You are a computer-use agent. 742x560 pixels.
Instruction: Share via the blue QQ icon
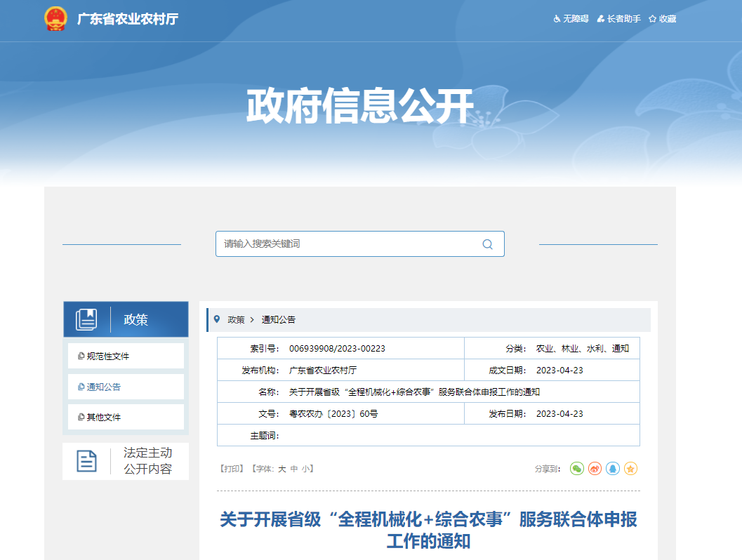coord(612,468)
